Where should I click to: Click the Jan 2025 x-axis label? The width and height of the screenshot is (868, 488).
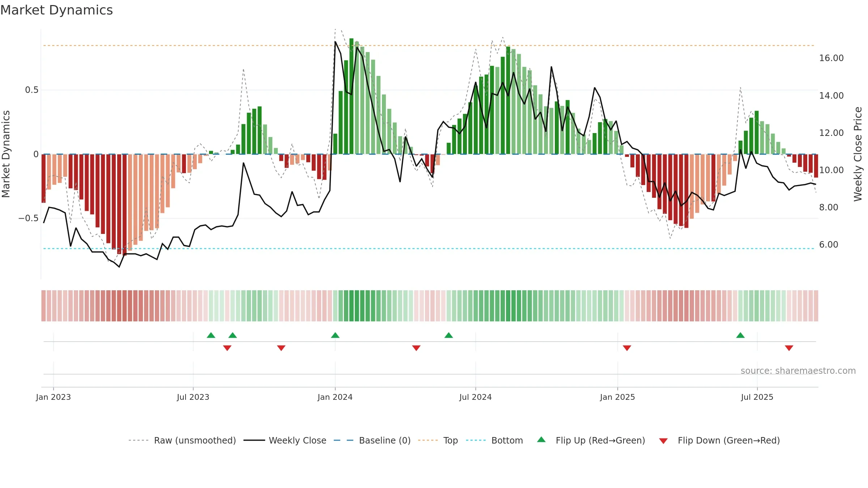[618, 397]
